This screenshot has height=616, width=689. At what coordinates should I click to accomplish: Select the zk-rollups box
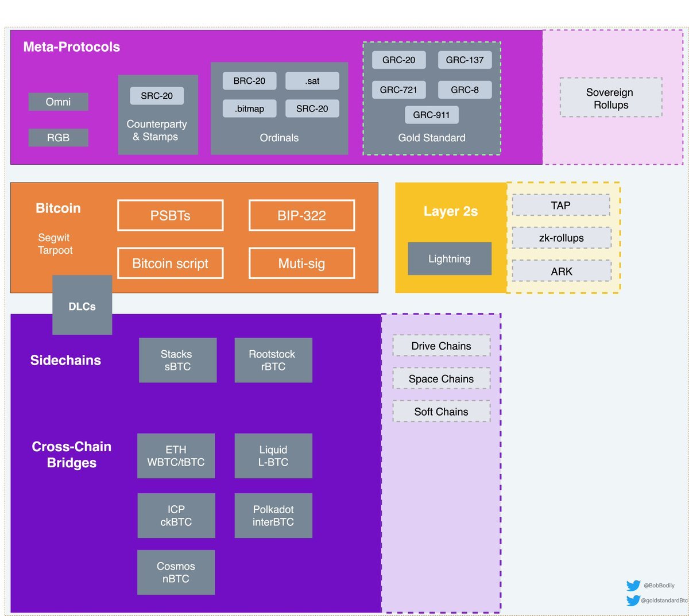point(561,238)
